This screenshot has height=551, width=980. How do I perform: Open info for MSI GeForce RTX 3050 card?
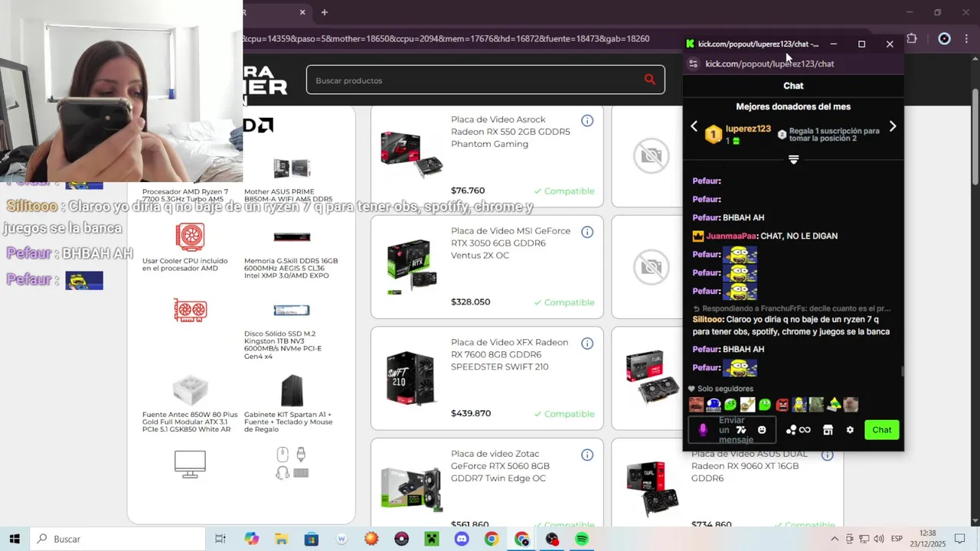587,232
